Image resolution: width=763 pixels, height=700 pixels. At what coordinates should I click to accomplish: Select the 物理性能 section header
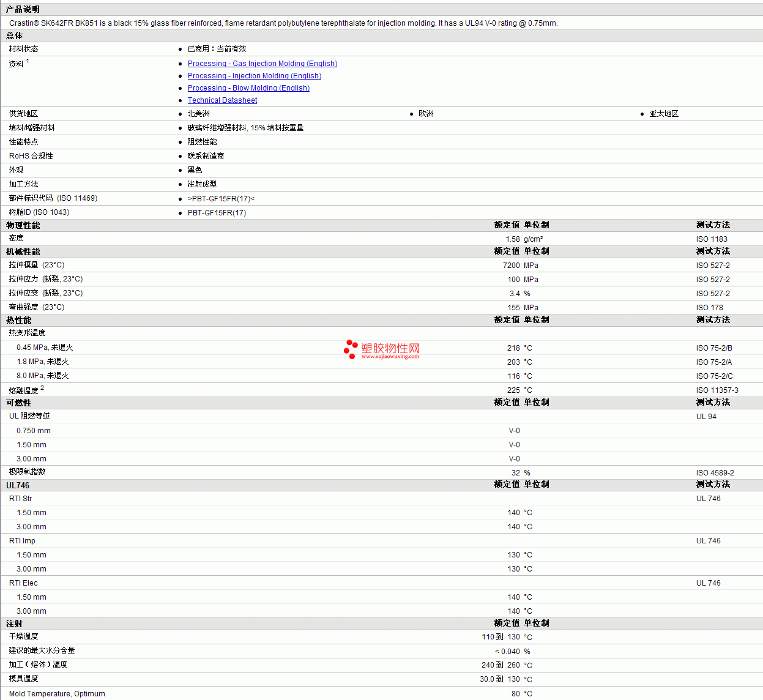click(23, 225)
